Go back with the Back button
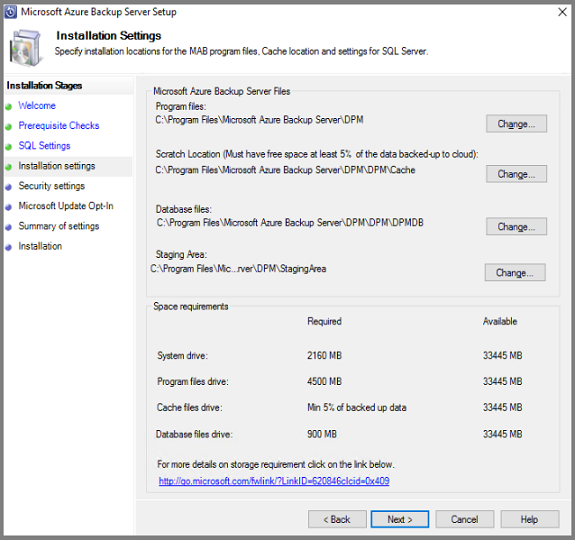This screenshot has width=575, height=540. coord(337,519)
